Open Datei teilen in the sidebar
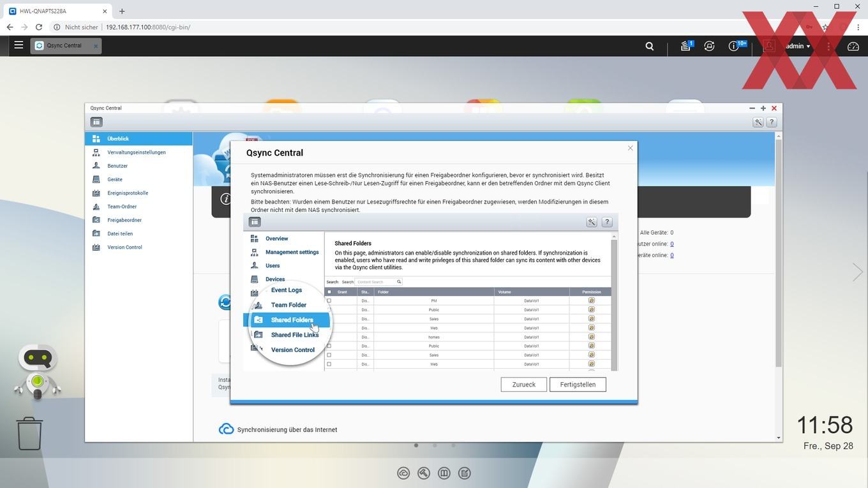Image resolution: width=868 pixels, height=488 pixels. pos(139,233)
